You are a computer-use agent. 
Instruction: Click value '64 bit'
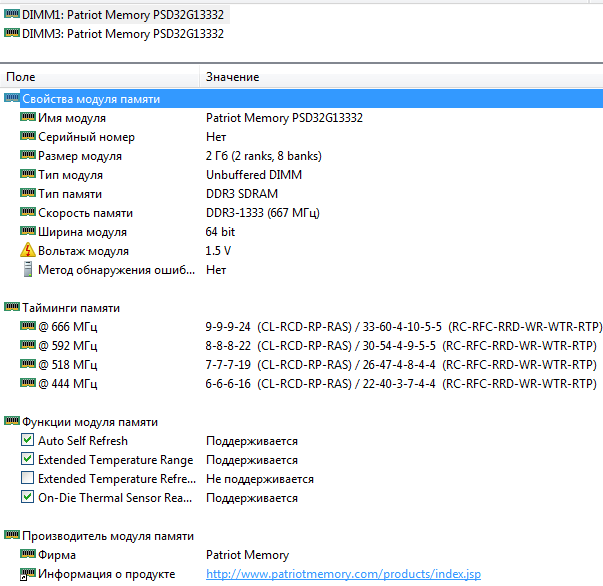220,232
